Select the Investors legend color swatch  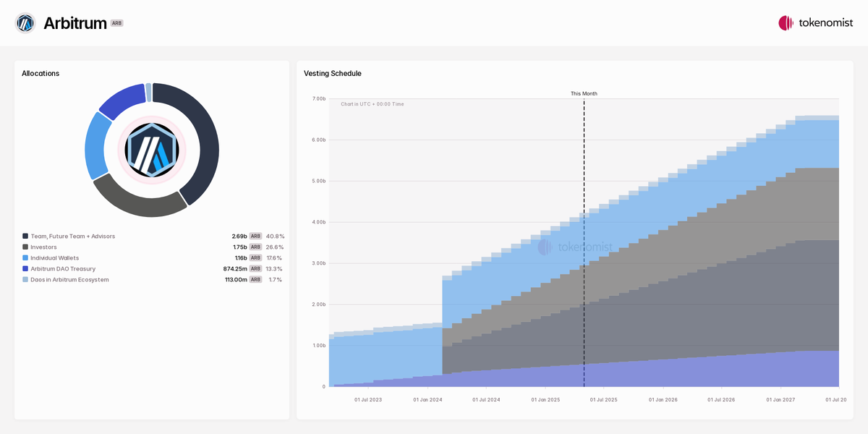pyautogui.click(x=25, y=247)
